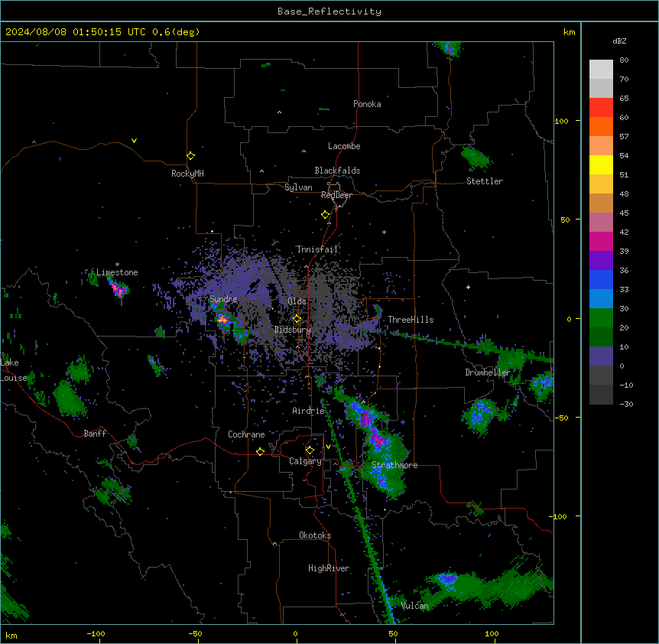
Task: Click the Vulcan label
Action: click(x=414, y=606)
